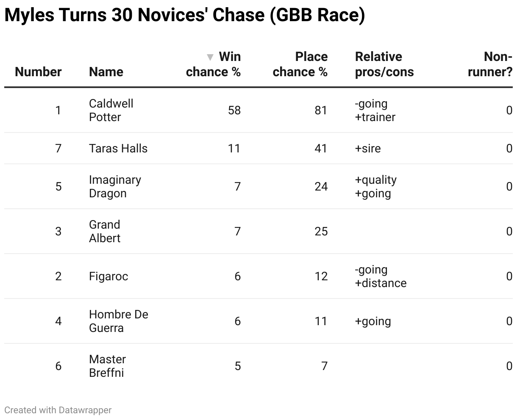Sort table by Name column header
517x420 pixels.
(x=106, y=72)
